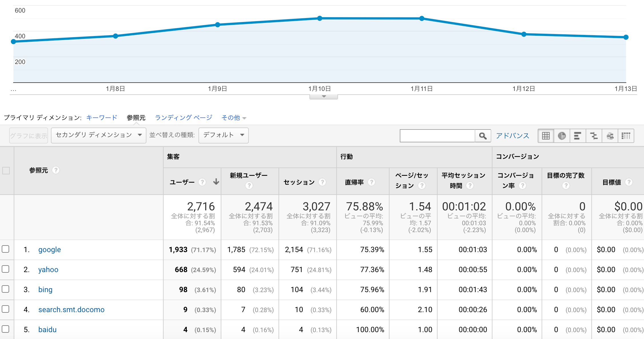Click the search magnifier icon

click(483, 135)
